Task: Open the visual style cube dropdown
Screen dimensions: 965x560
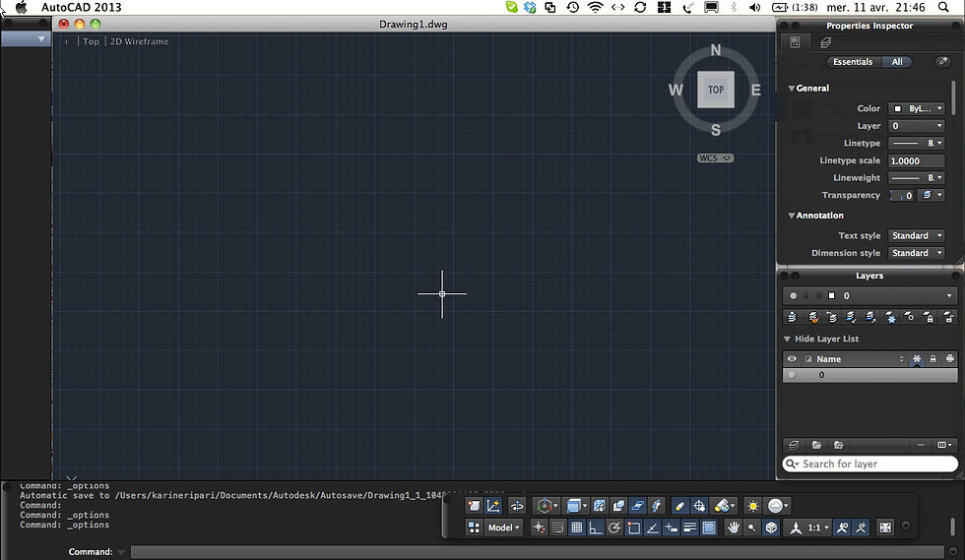Action: (x=575, y=506)
